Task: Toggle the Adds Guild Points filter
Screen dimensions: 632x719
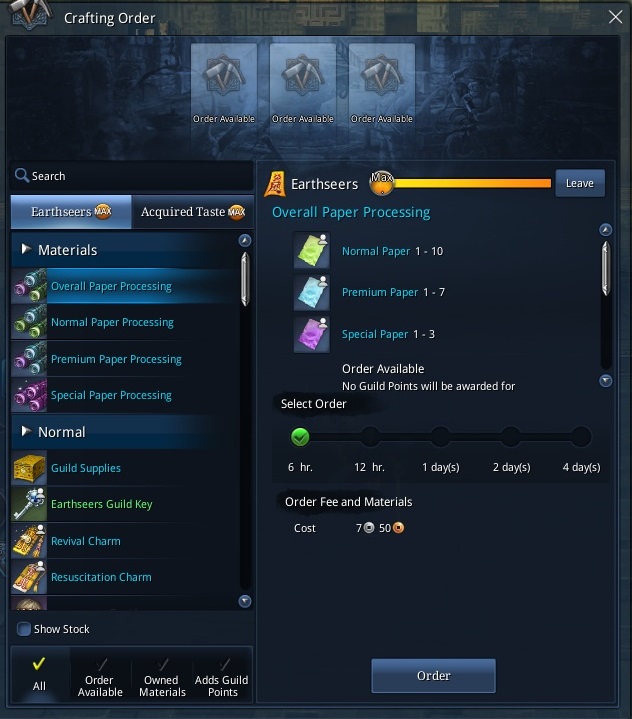Action: point(222,677)
